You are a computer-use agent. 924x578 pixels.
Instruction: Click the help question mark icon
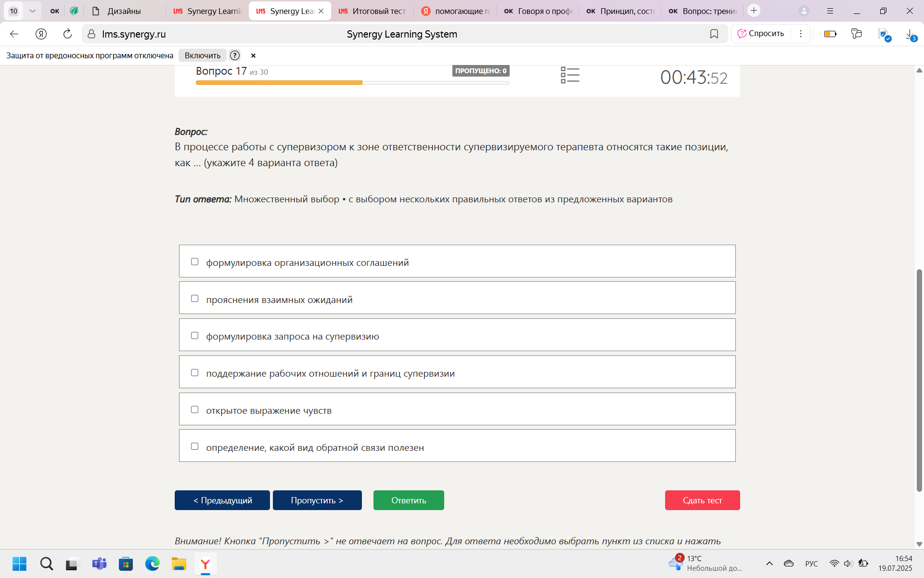click(x=235, y=55)
